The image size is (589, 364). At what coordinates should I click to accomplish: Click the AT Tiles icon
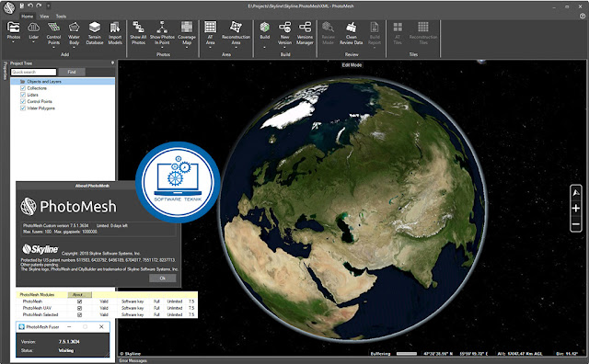[x=398, y=27]
